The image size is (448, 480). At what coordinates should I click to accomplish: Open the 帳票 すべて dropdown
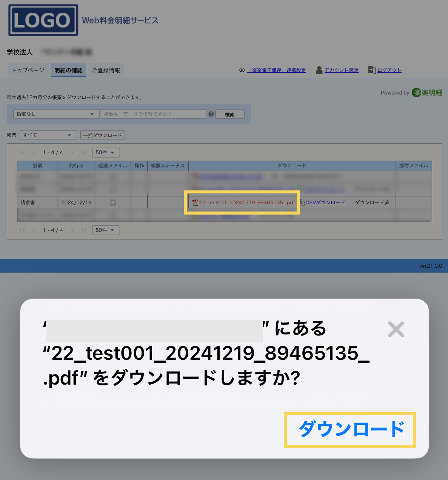[x=48, y=135]
